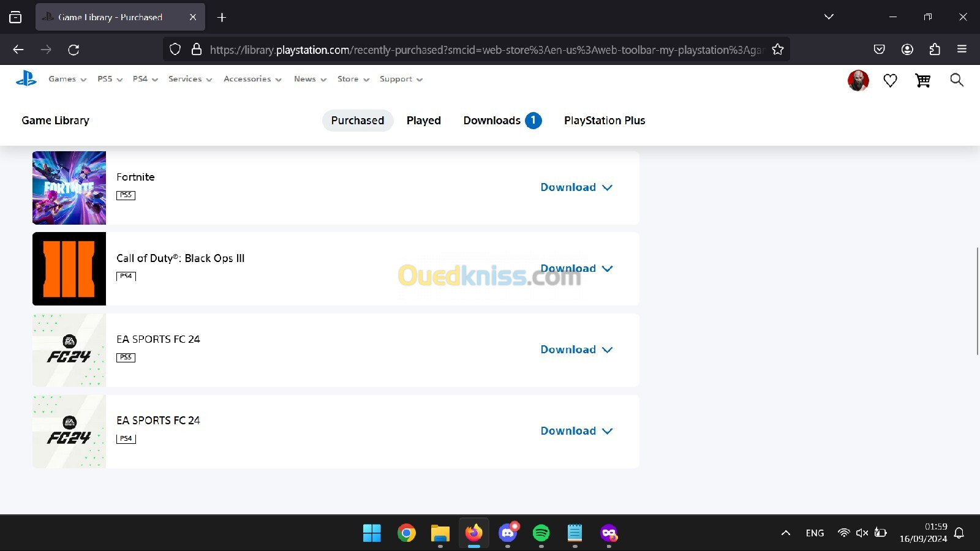This screenshot has width=980, height=551.
Task: Open the Fortnite cover thumbnail
Action: coord(69,188)
